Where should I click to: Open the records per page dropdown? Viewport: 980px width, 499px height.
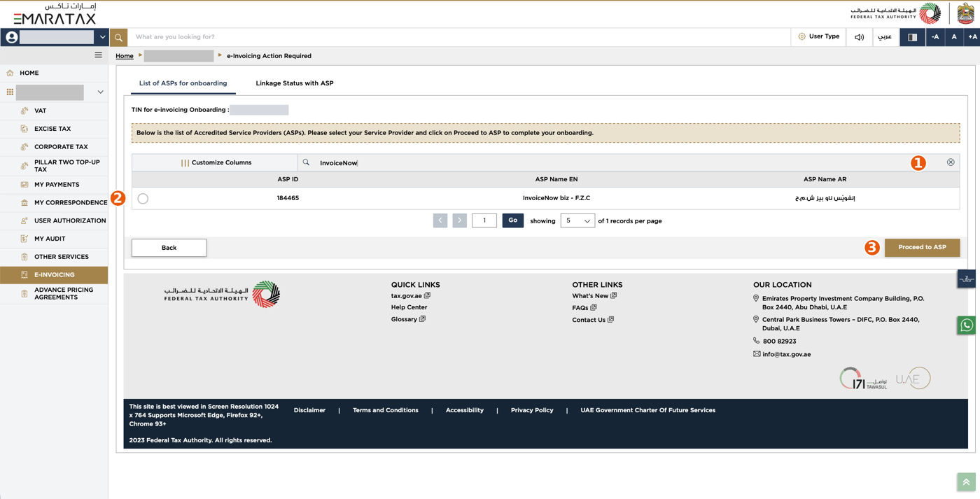[577, 220]
